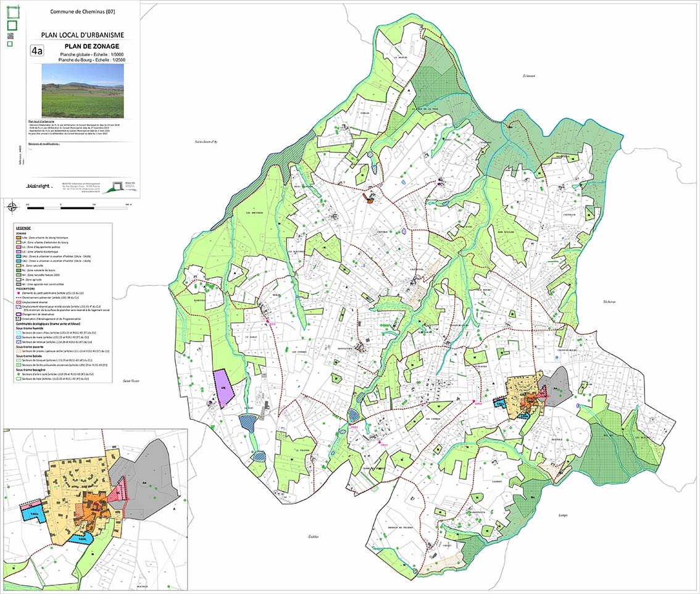
Task: Click the 'Lemps' commune label
Action: tap(562, 514)
